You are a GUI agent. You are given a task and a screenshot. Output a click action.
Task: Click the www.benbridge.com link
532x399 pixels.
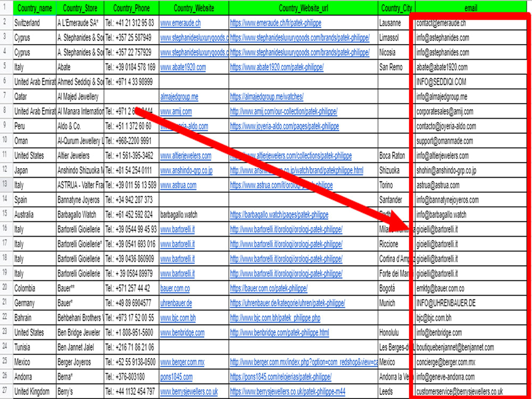[x=182, y=332]
